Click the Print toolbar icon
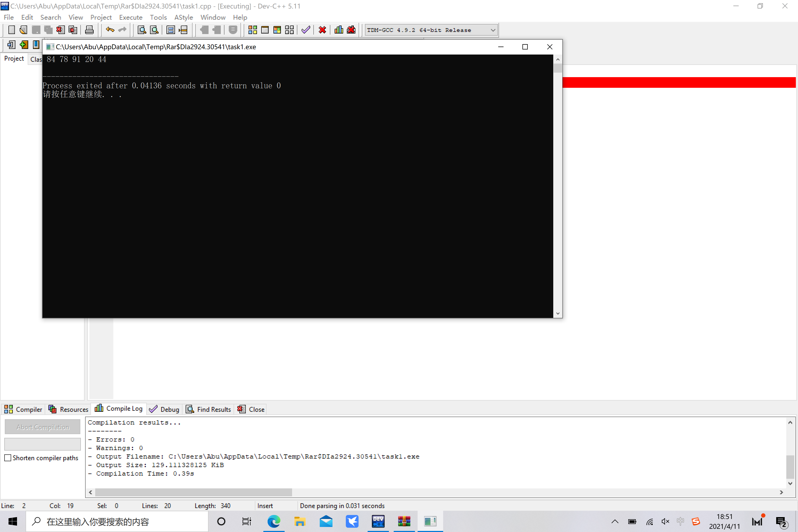The width and height of the screenshot is (798, 532). click(x=89, y=30)
